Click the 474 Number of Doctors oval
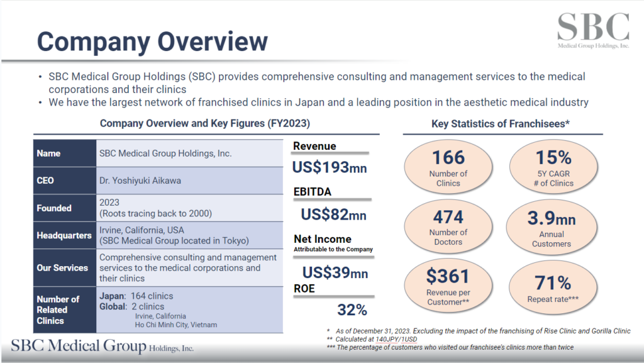The image size is (644, 363). [x=448, y=226]
